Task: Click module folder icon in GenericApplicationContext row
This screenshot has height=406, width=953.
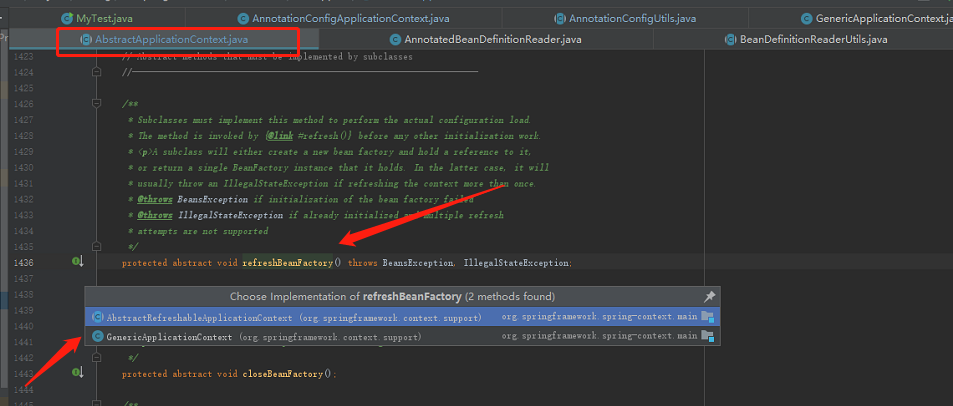Action: point(707,335)
